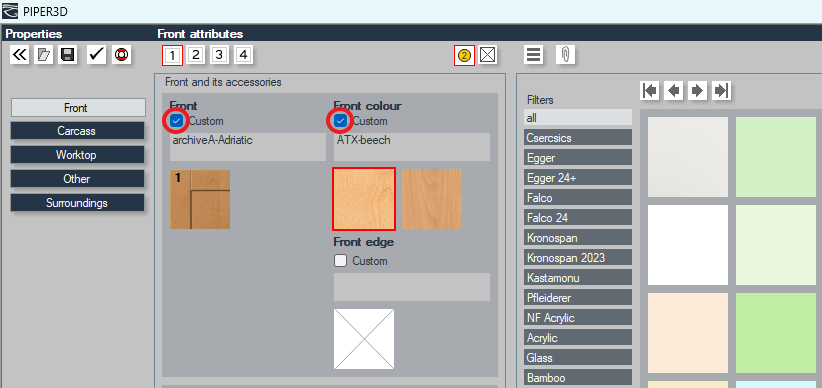Click the double-chevron back icon
Viewport: 822px width, 388px height.
point(19,55)
